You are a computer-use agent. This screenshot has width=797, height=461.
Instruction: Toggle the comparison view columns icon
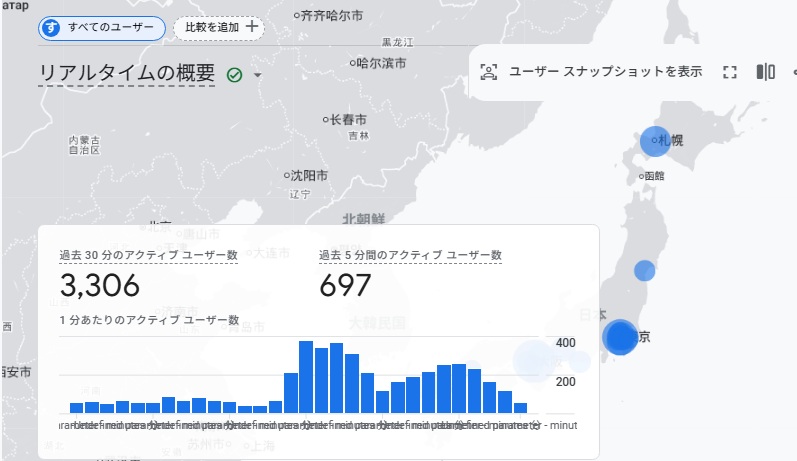pyautogui.click(x=766, y=72)
